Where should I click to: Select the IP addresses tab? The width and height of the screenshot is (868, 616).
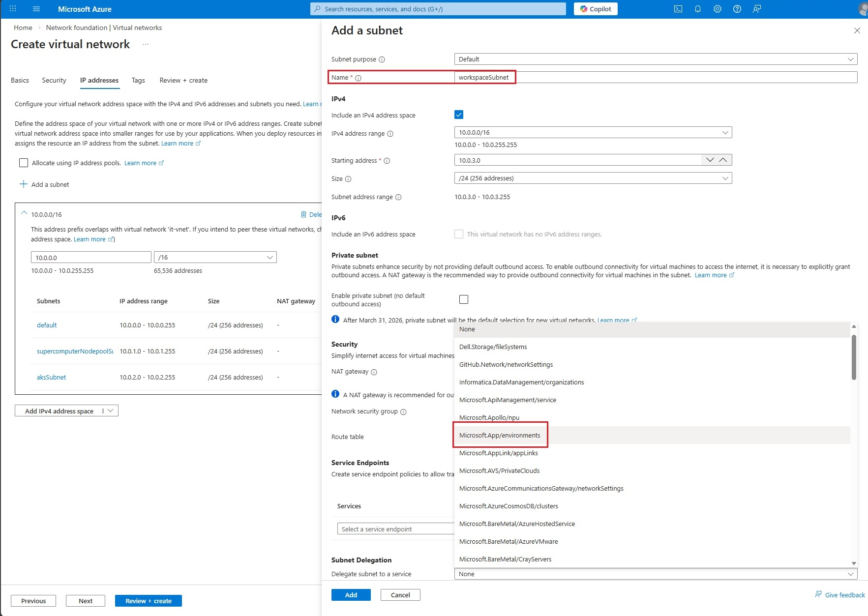point(99,80)
